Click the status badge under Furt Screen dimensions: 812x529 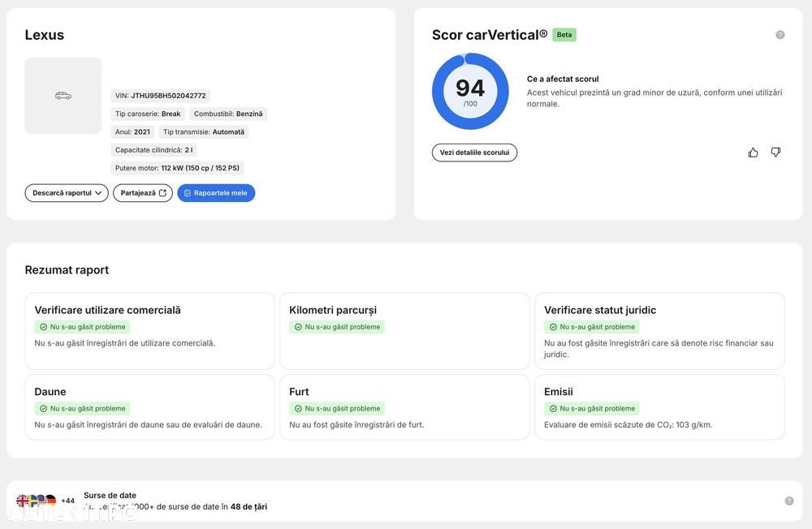337,408
